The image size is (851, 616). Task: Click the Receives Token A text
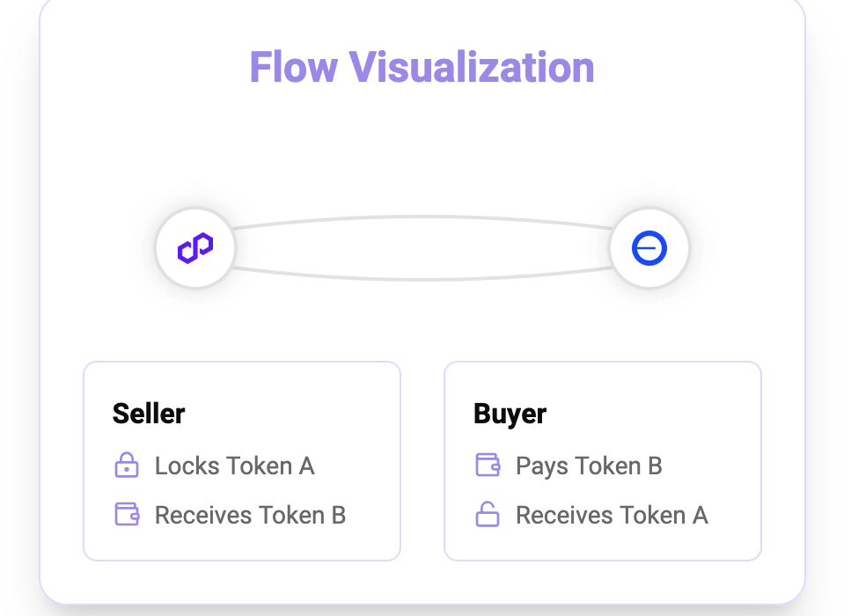click(612, 515)
